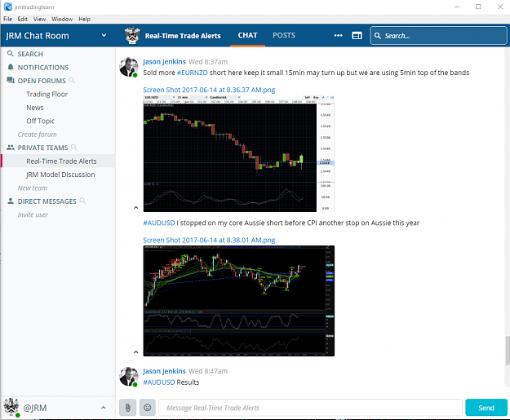Click the chat vertical scrollbar thumb
The width and height of the screenshot is (510, 420).
pyautogui.click(x=508, y=351)
